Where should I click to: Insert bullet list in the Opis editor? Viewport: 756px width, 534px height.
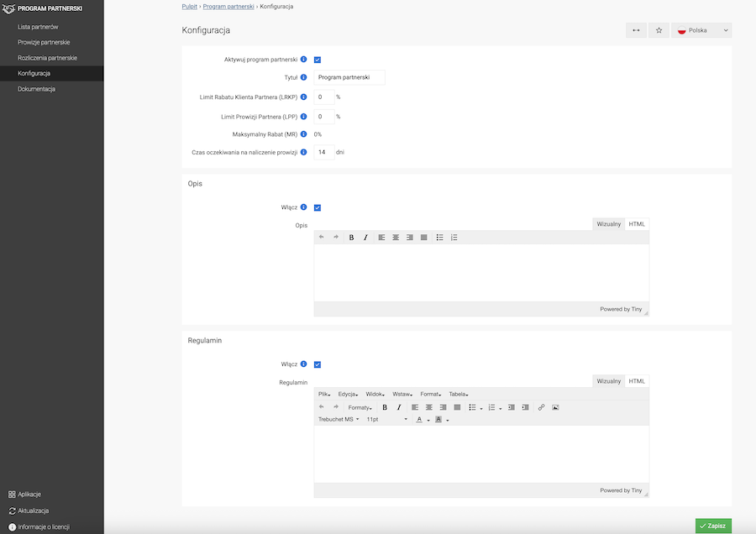pos(439,237)
